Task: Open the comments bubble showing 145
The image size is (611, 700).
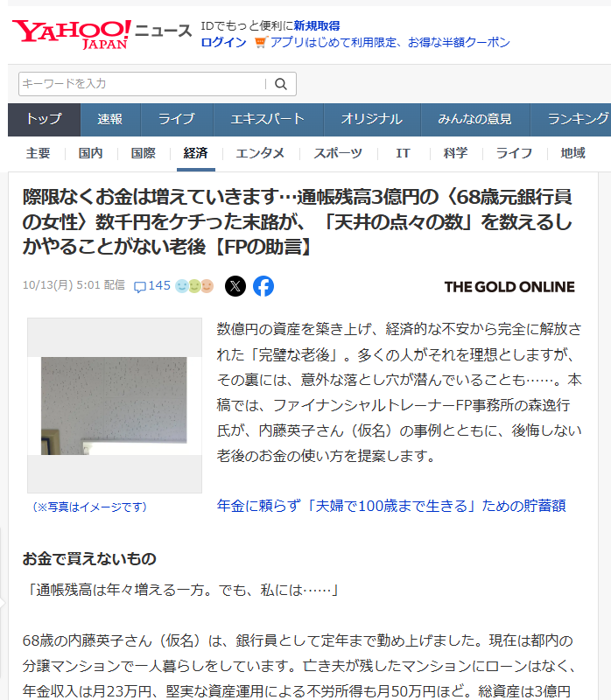Action: tap(151, 286)
